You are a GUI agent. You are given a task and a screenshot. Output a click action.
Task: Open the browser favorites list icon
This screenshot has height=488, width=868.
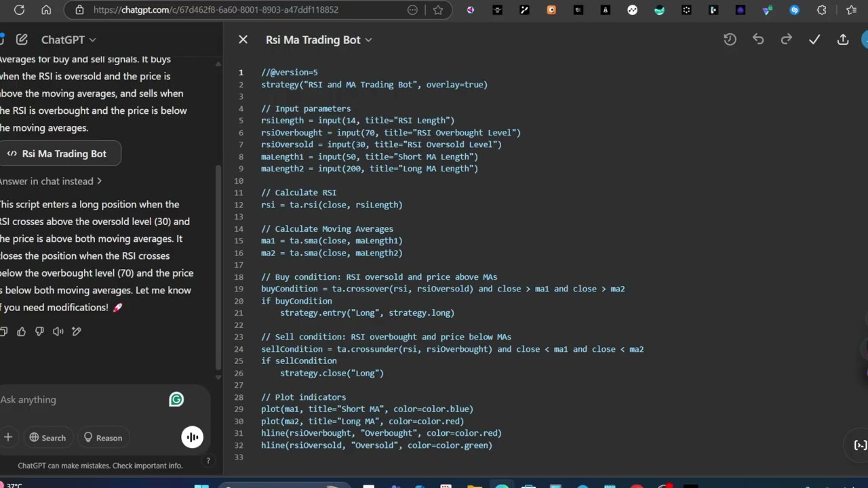[852, 9]
